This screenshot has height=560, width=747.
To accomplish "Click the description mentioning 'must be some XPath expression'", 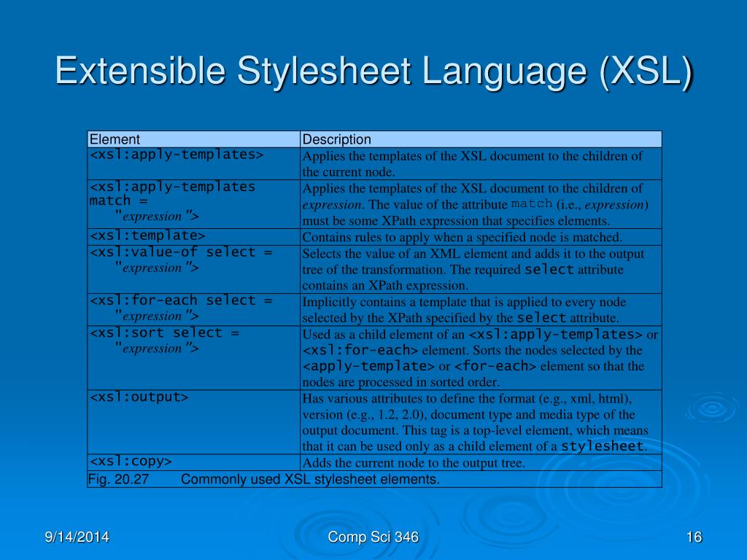I will point(481,204).
